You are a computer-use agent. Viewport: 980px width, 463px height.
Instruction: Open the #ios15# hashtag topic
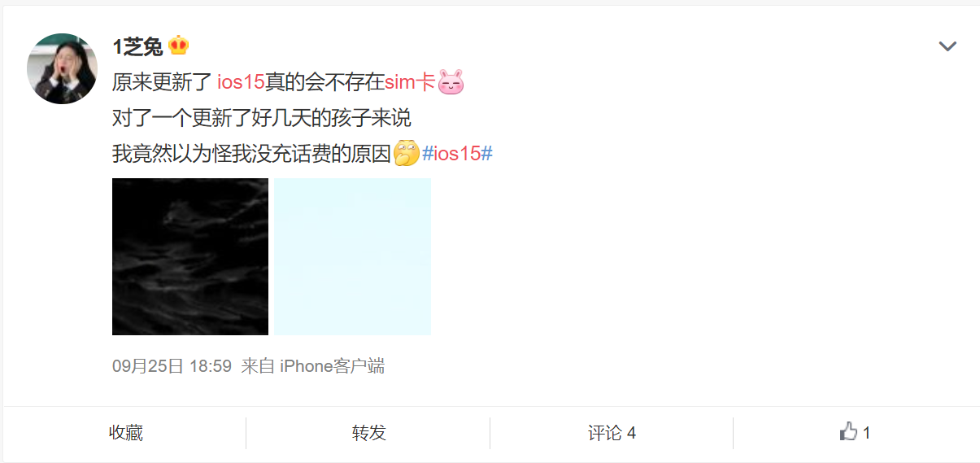coord(458,153)
